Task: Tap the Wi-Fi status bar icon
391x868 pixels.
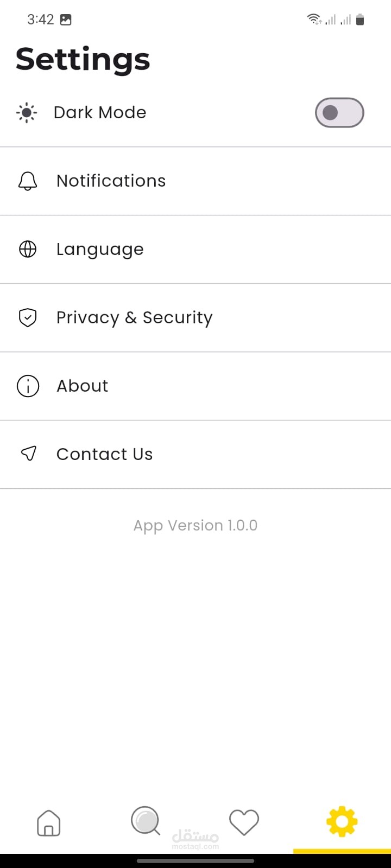Action: pos(314,20)
